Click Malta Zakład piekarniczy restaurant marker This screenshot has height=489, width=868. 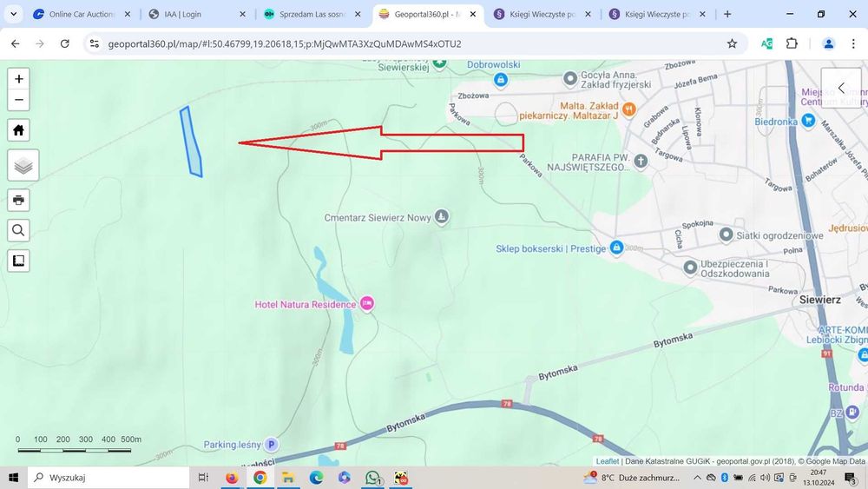coord(628,109)
